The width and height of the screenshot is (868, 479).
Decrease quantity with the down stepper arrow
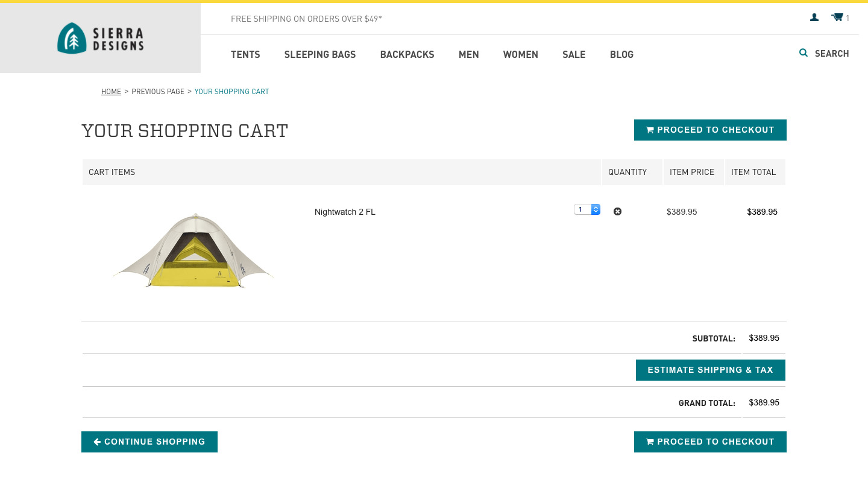point(596,212)
